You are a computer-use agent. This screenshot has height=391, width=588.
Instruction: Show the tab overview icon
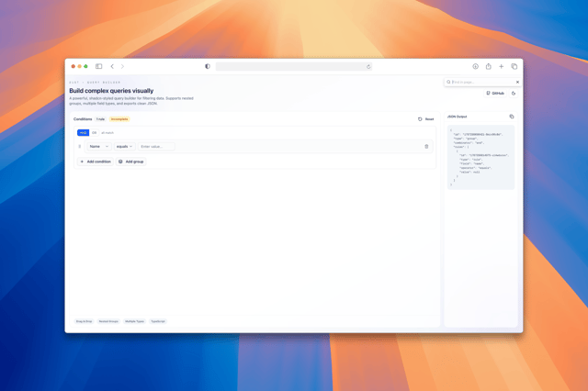[x=514, y=66]
